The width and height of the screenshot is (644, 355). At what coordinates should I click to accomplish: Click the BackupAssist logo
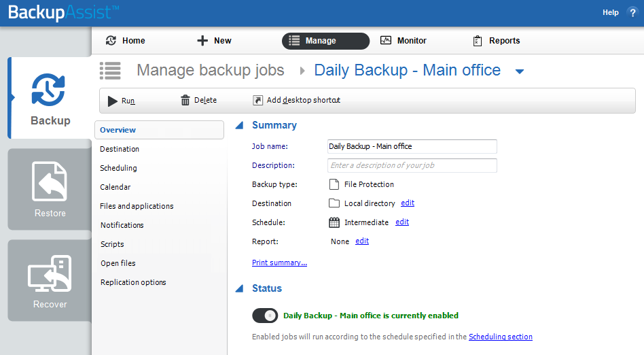63,12
